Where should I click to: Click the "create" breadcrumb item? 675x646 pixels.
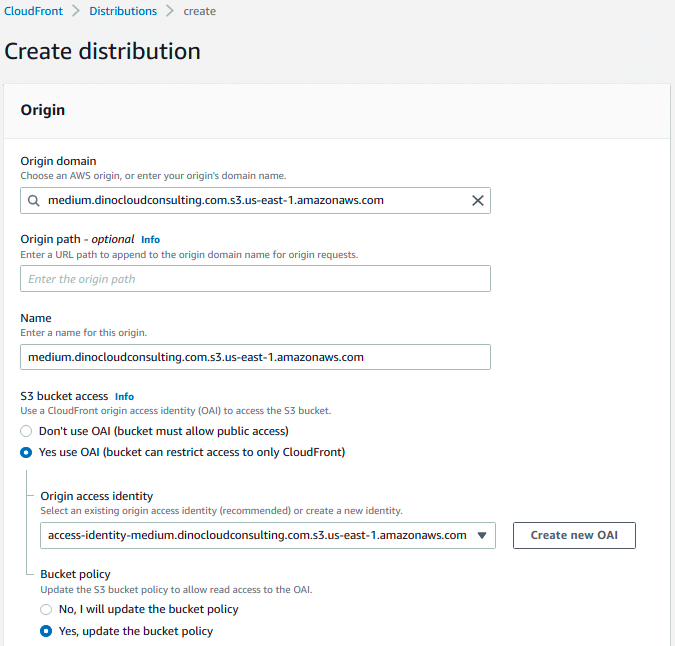[x=199, y=12]
